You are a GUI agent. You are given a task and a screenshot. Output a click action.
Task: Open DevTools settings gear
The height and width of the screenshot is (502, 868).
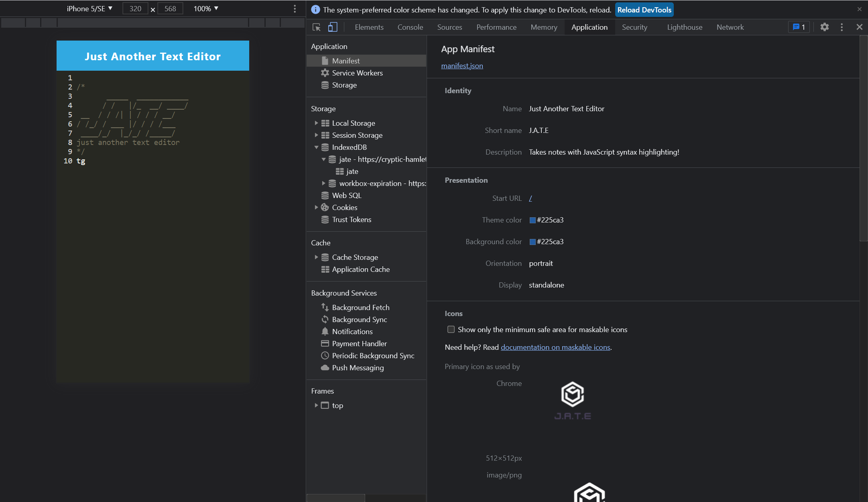[x=825, y=27]
